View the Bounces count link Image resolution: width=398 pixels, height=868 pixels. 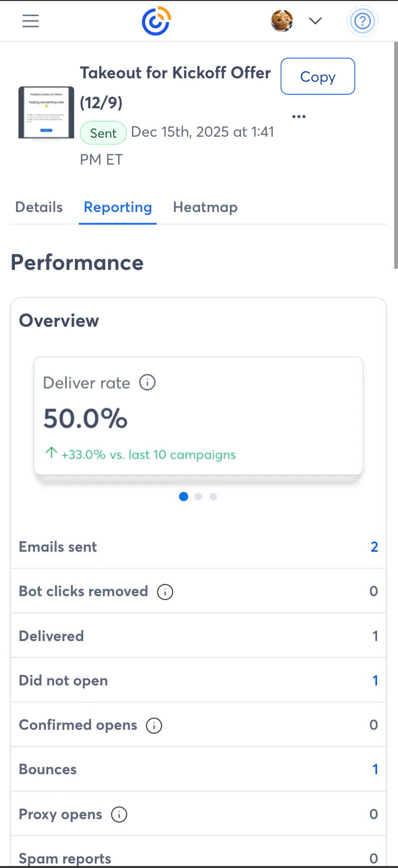375,769
